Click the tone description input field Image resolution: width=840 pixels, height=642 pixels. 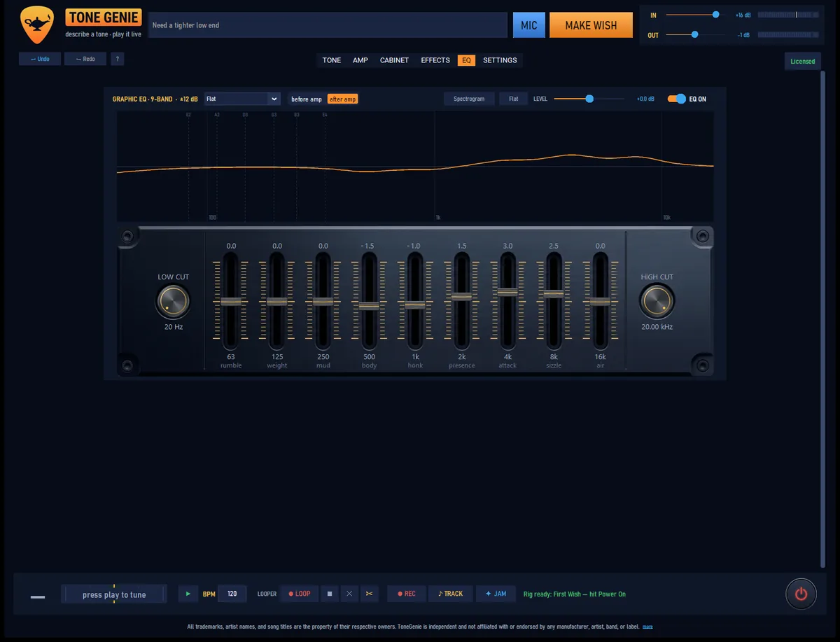[x=328, y=25]
